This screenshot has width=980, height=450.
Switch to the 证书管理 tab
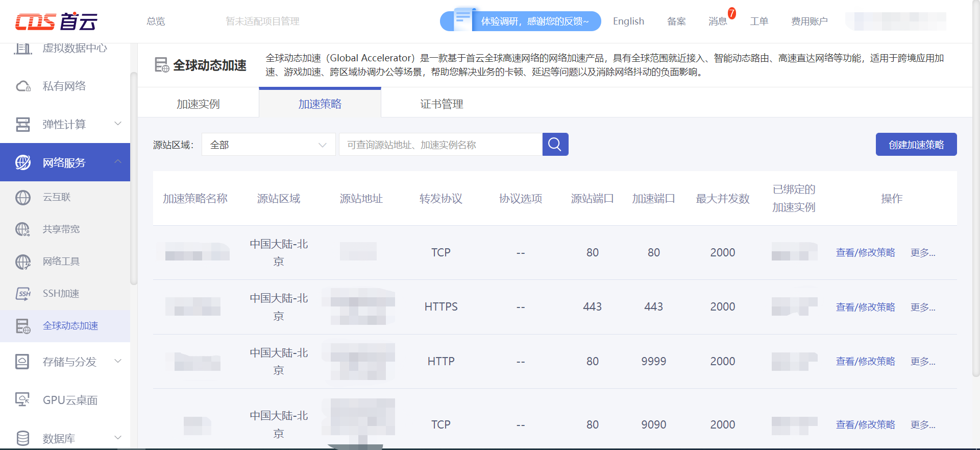click(442, 104)
